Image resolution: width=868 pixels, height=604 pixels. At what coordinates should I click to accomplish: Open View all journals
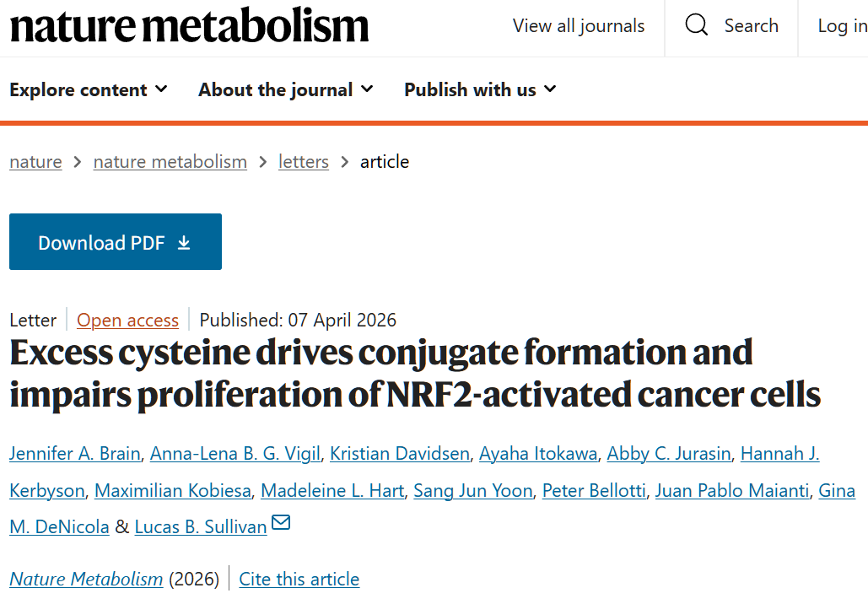579,26
